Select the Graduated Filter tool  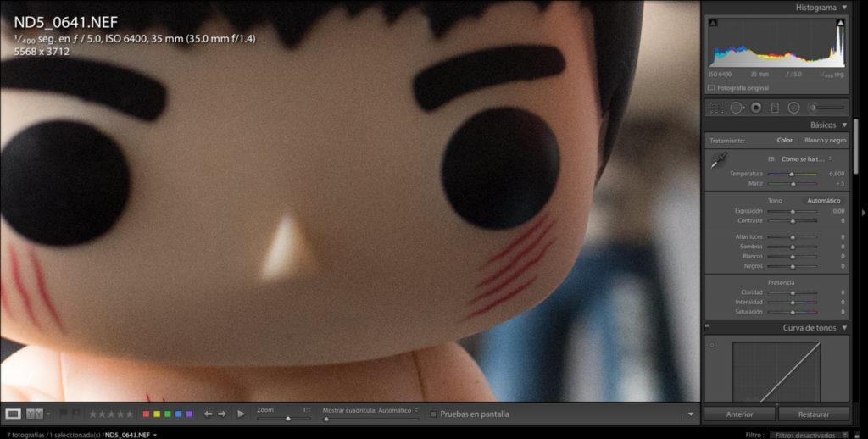click(775, 108)
